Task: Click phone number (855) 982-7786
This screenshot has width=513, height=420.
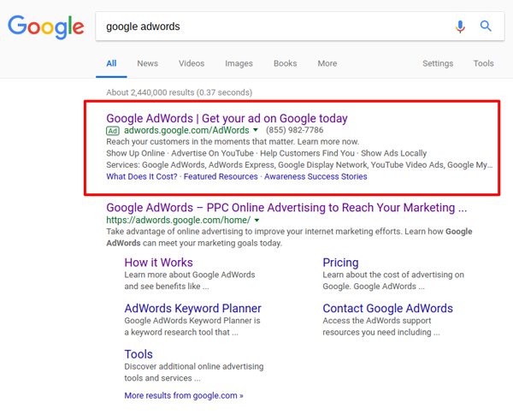Action: coord(294,130)
